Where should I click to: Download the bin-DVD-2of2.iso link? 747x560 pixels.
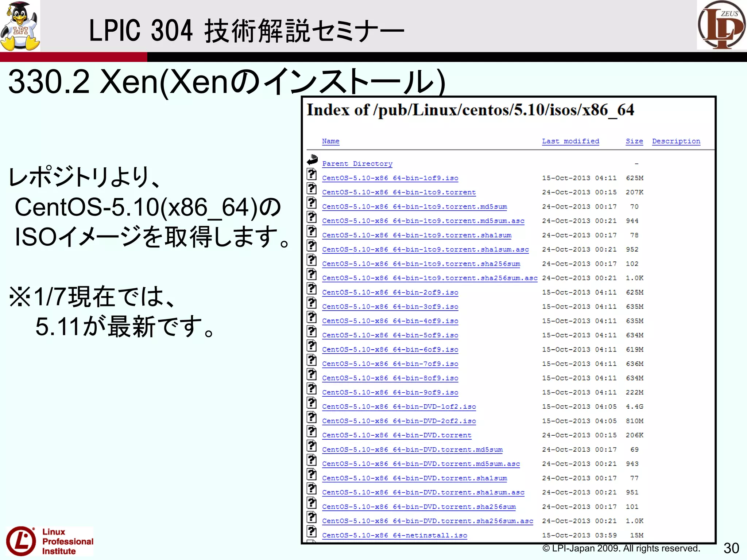click(399, 421)
